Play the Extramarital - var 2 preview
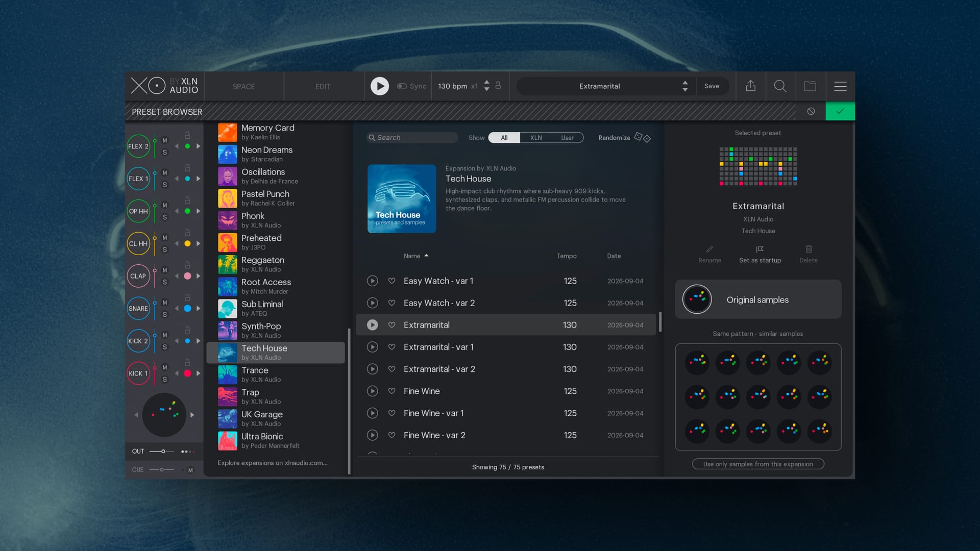This screenshot has width=980, height=551. click(x=373, y=369)
